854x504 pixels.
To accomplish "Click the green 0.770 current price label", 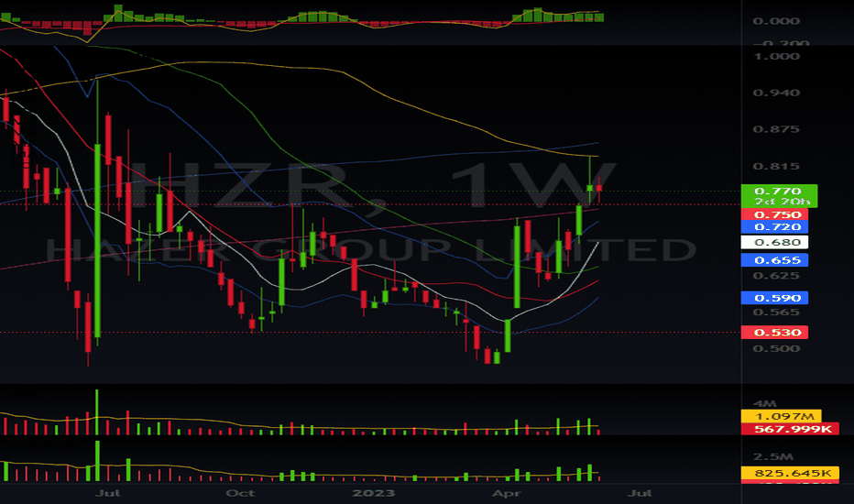I will pyautogui.click(x=778, y=192).
